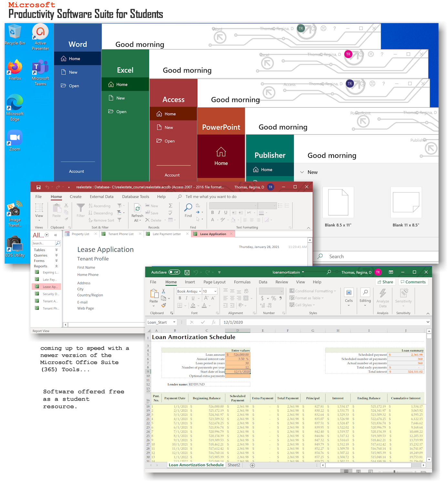The height and width of the screenshot is (482, 448).
Task: Click the Percent Style icon in Excel
Action: (274, 298)
